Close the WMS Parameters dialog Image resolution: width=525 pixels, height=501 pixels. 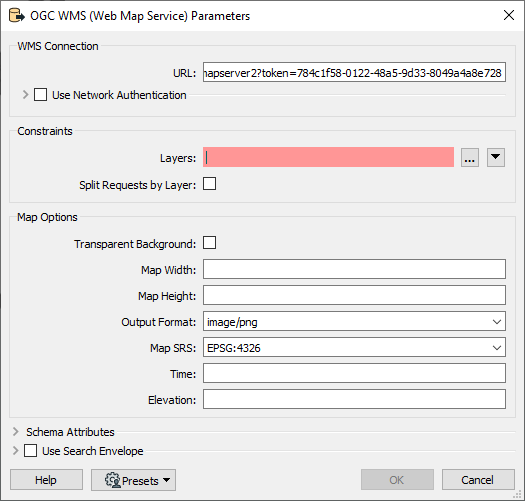coord(509,15)
